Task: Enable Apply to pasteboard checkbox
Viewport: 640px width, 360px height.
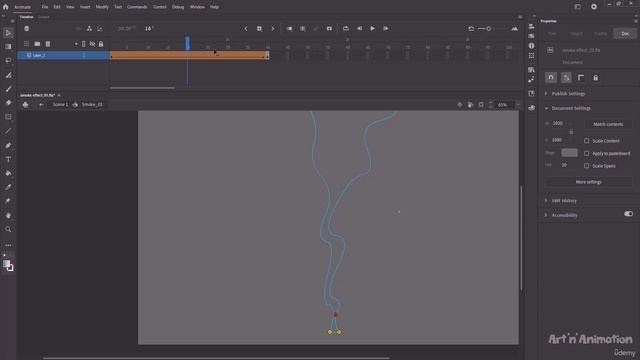Action: pos(587,153)
